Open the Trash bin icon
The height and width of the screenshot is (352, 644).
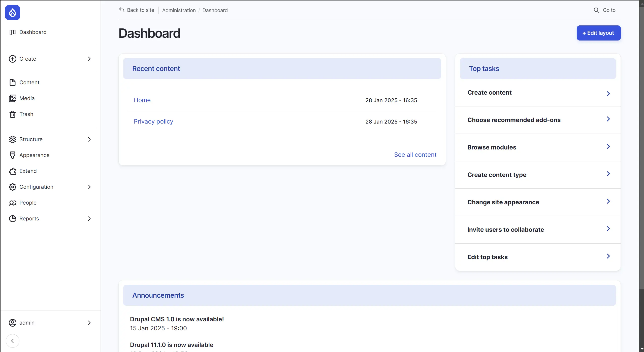(x=12, y=114)
